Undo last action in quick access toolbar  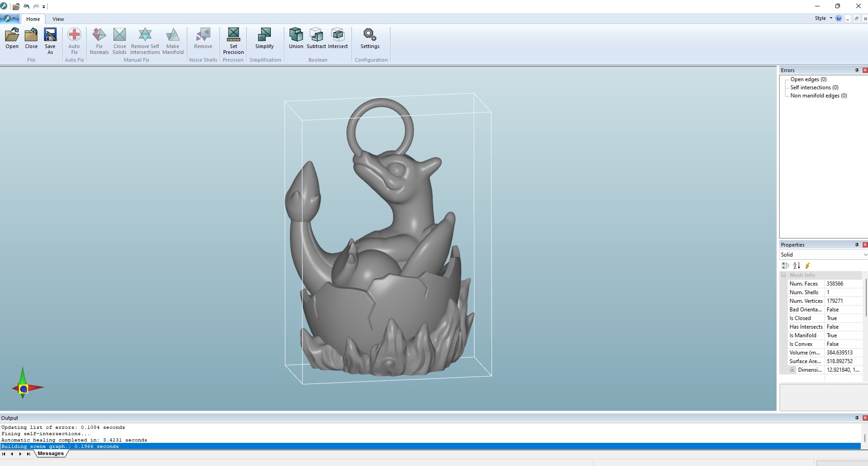(26, 6)
